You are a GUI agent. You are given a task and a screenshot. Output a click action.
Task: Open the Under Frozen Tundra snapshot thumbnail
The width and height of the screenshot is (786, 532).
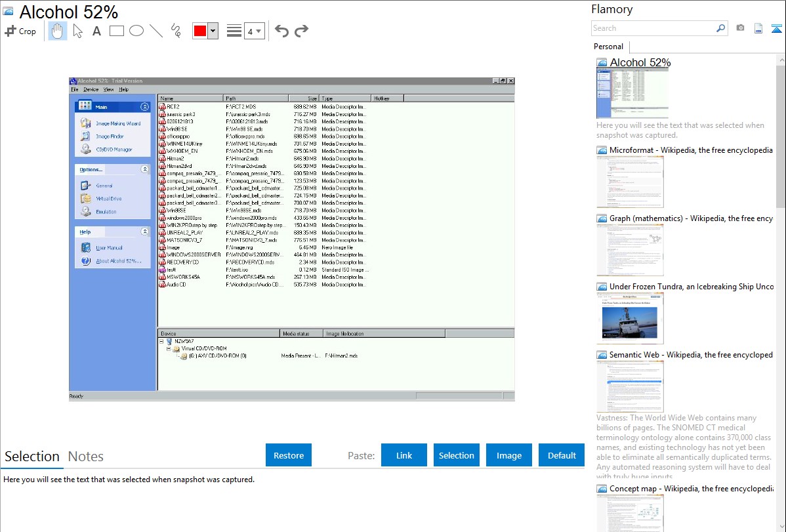pyautogui.click(x=630, y=318)
